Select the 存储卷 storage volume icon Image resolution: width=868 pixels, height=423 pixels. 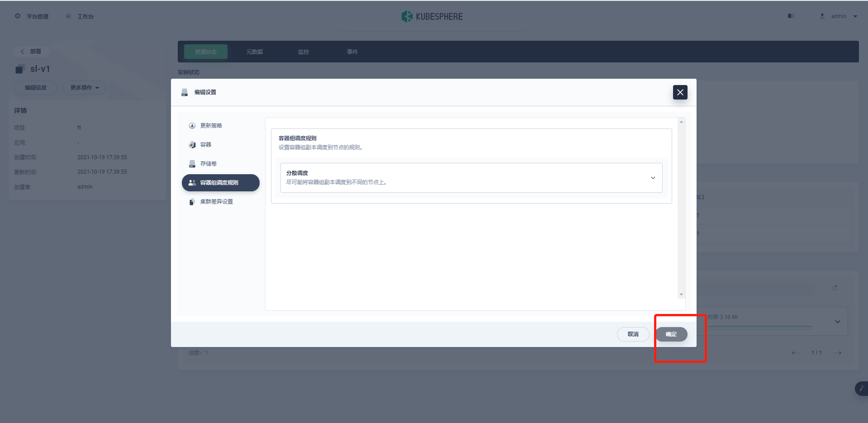[192, 163]
